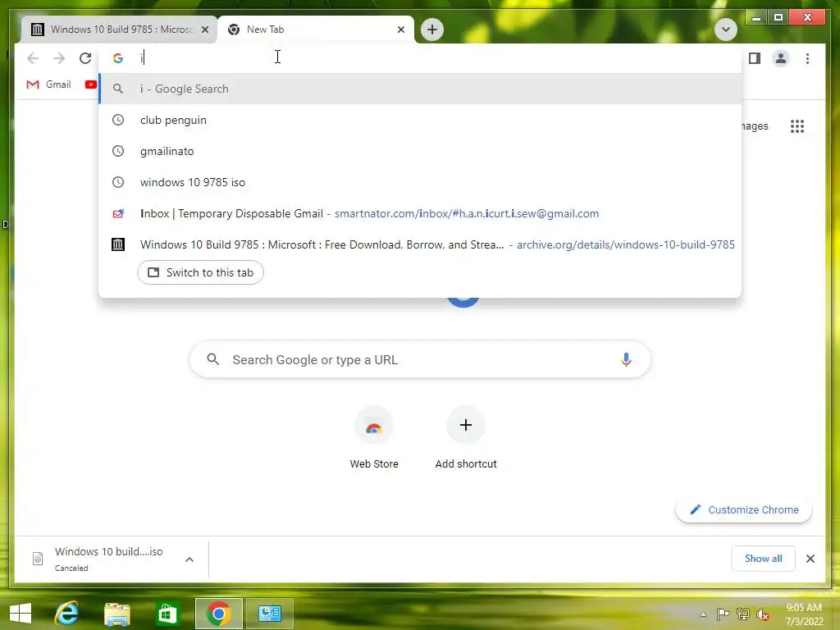Click the Google G icon in address bar
Image resolution: width=840 pixels, height=630 pixels.
point(118,58)
